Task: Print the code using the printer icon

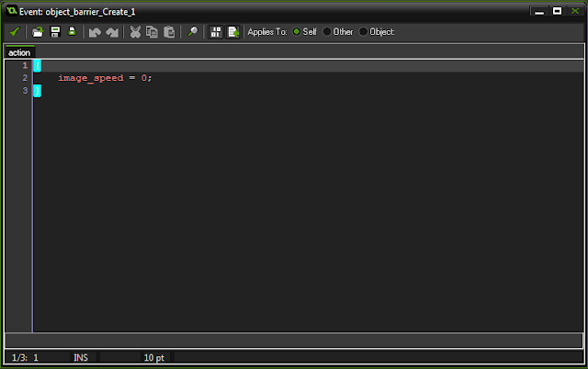Action: coord(72,31)
